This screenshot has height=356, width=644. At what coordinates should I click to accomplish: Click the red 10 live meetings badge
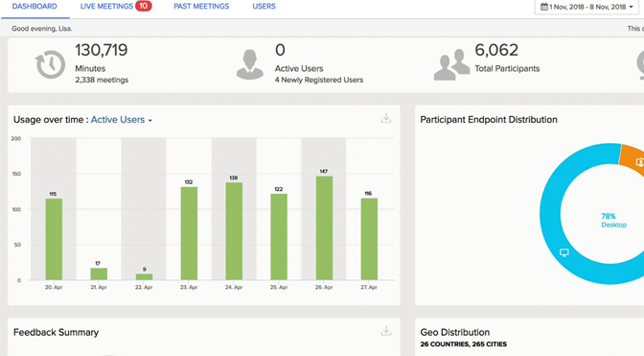pyautogui.click(x=144, y=6)
